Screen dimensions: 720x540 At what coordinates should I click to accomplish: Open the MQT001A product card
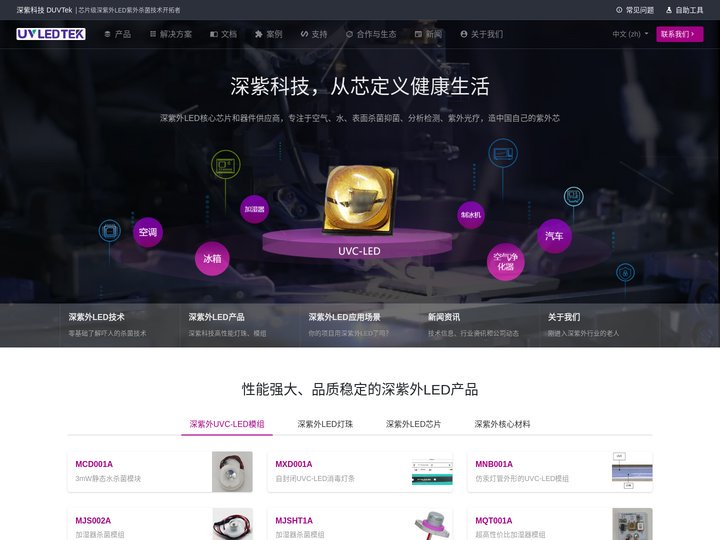tap(560, 526)
